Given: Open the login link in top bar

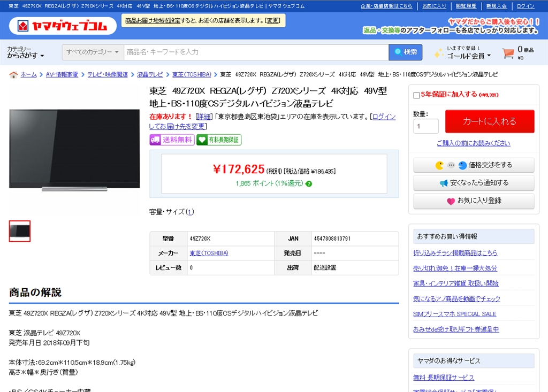Looking at the screenshot, I should (526, 6).
